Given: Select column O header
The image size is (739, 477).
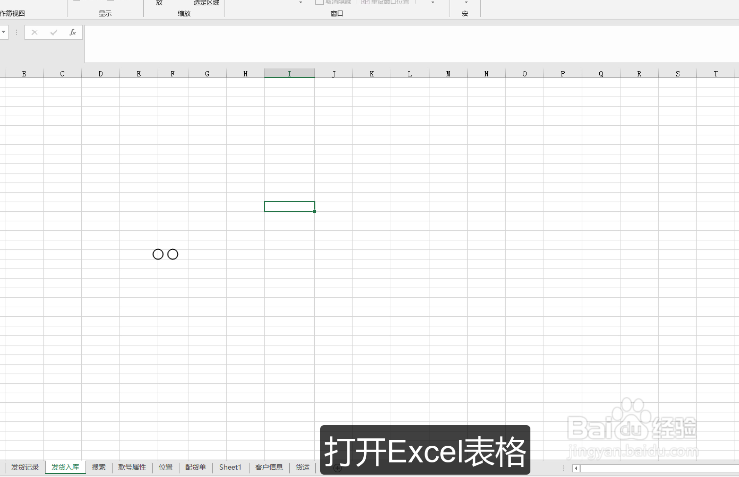Looking at the screenshot, I should tap(525, 74).
